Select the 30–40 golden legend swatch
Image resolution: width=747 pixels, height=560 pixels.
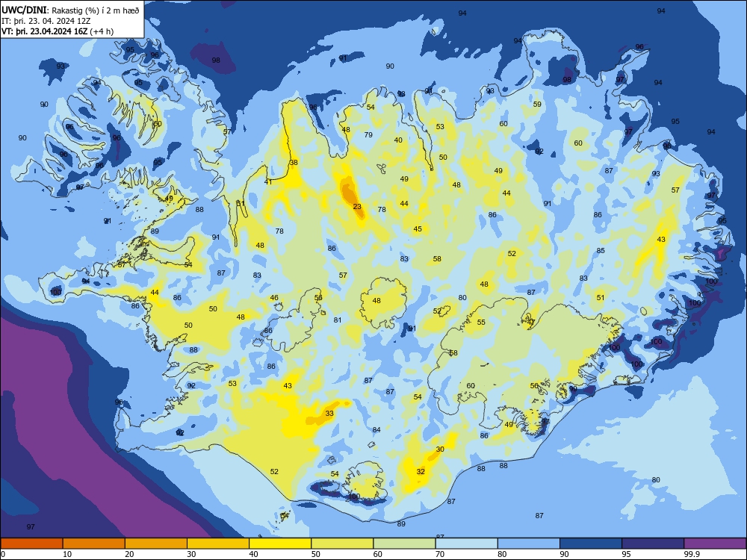pos(218,544)
